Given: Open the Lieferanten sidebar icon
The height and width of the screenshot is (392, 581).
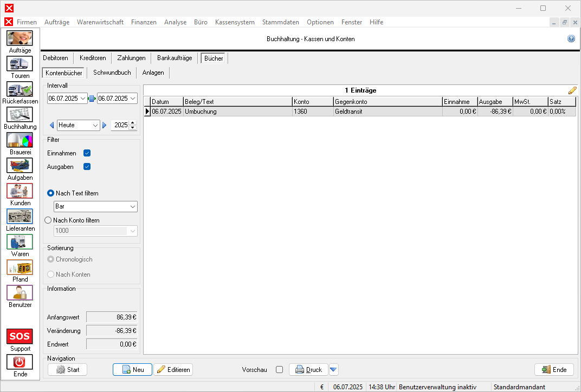Looking at the screenshot, I should click(20, 217).
